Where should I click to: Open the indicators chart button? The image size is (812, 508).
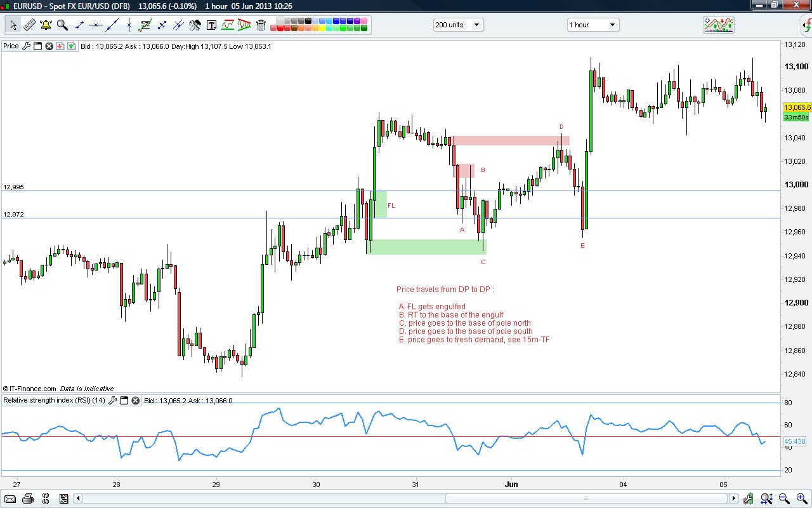[718, 25]
